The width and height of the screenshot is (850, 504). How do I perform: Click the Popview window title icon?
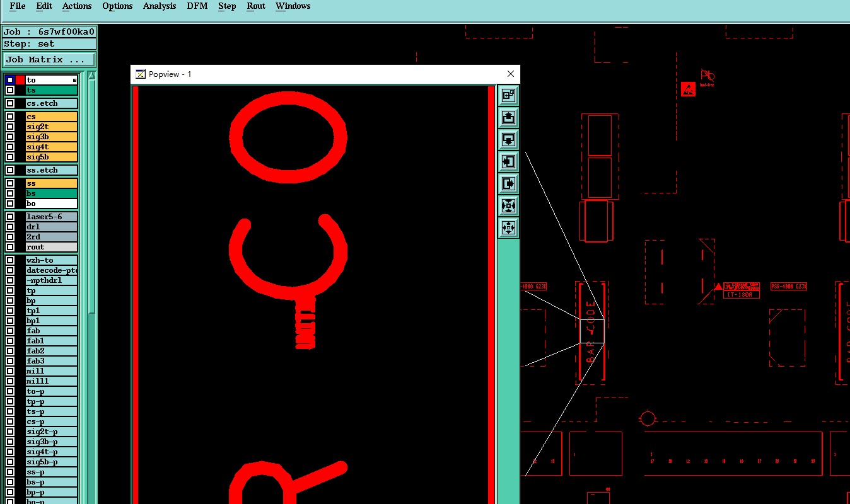141,74
